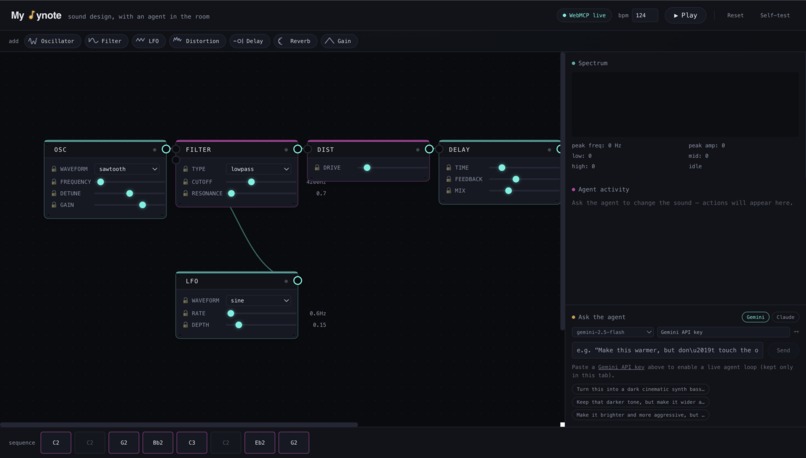Open the OSC waveform sawtooth dropdown

pyautogui.click(x=128, y=169)
